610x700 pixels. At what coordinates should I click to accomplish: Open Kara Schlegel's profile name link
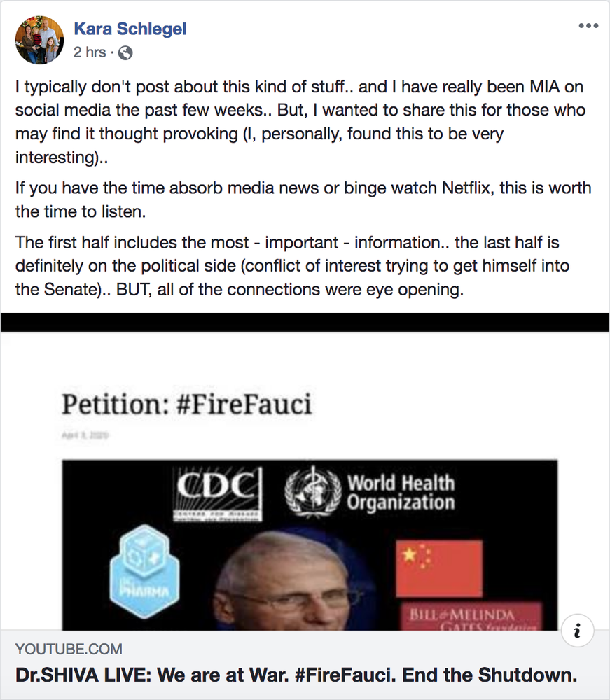pos(130,29)
